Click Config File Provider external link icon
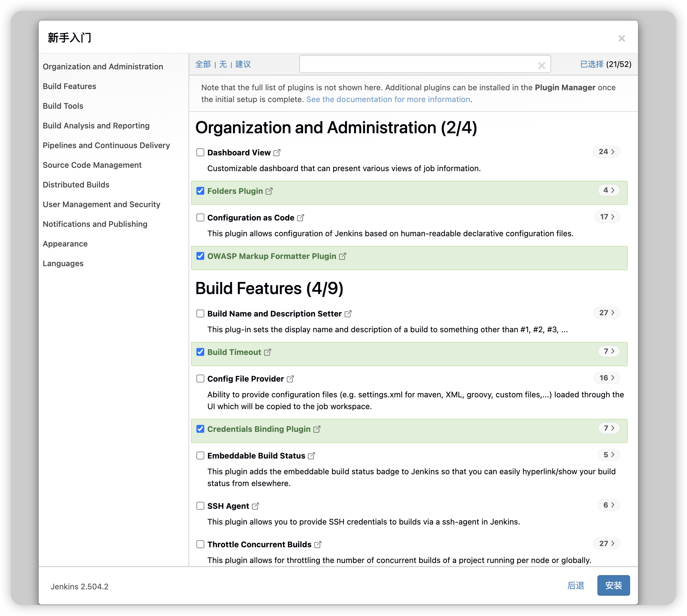The width and height of the screenshot is (687, 616). click(290, 379)
